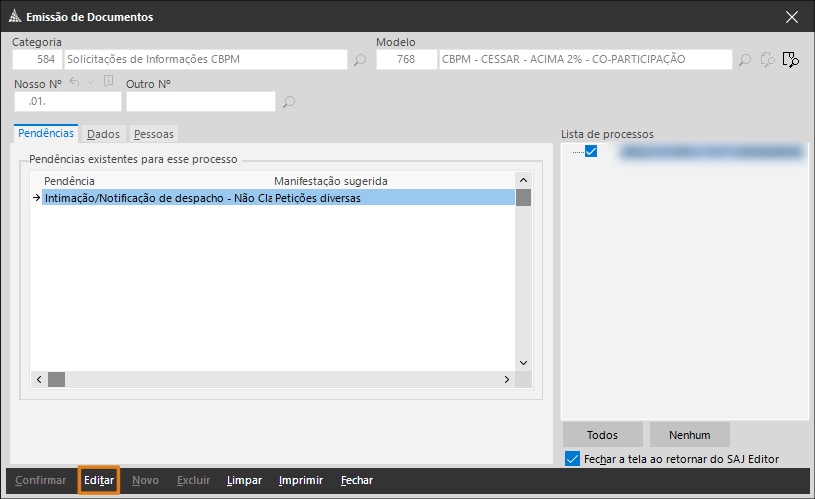Click the document search icon at top right
815x499 pixels.
tap(791, 60)
